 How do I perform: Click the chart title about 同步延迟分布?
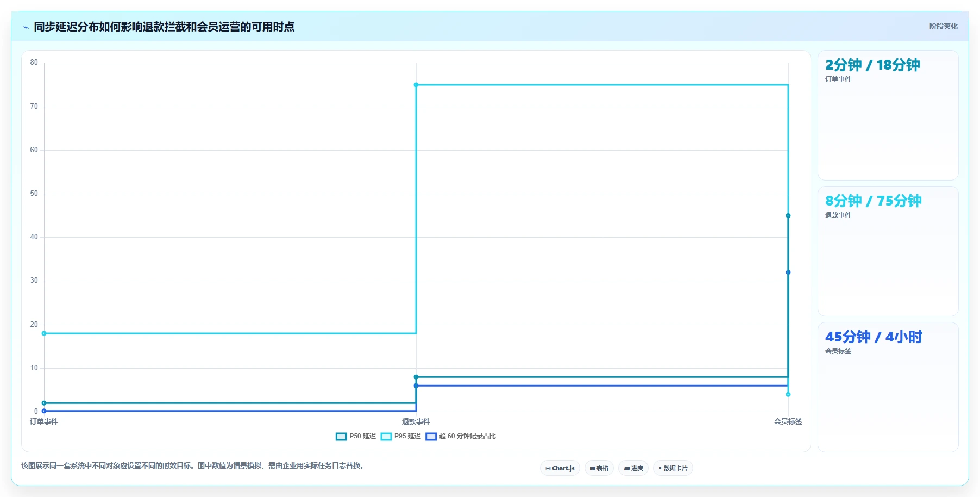click(x=164, y=27)
